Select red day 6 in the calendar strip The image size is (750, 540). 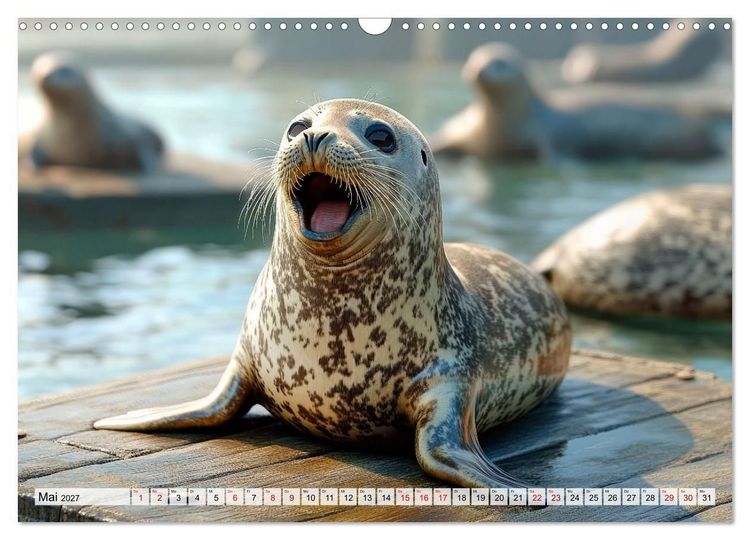click(x=235, y=497)
